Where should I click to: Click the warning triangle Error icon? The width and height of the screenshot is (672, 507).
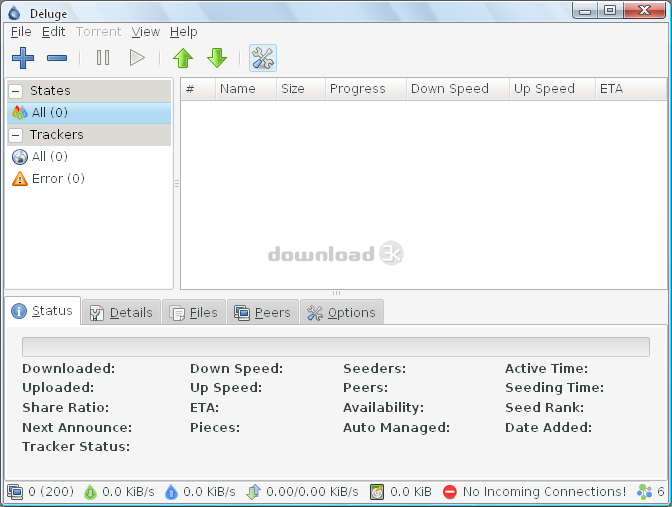click(20, 178)
